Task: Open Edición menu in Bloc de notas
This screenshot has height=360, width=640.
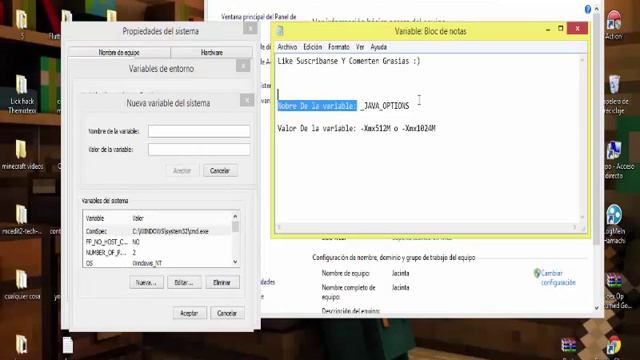Action: click(x=312, y=47)
